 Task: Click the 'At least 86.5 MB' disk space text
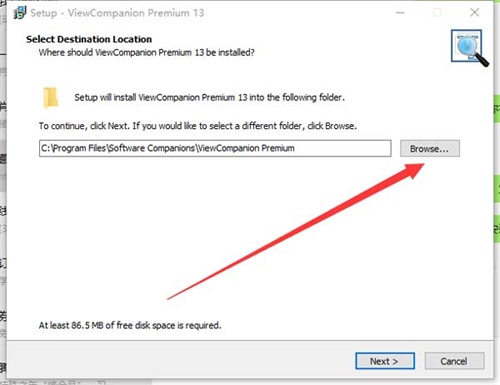click(x=130, y=325)
